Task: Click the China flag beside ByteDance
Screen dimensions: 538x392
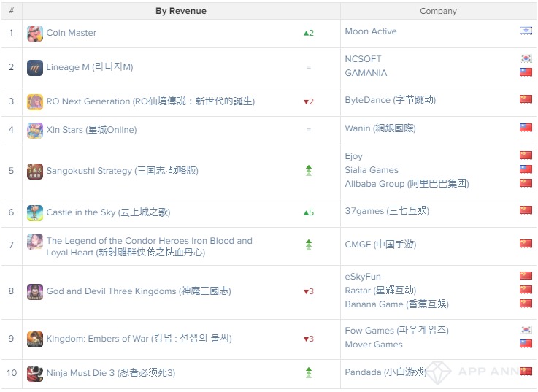Action: pos(526,99)
